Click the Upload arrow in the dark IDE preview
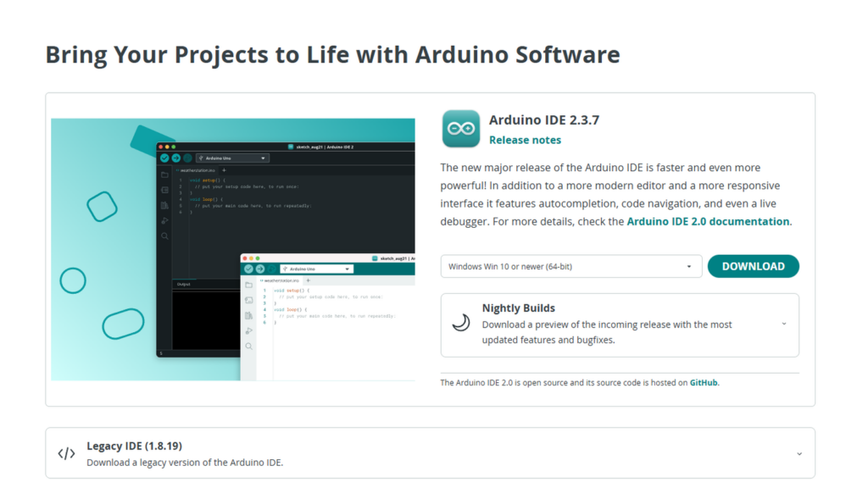 [x=175, y=158]
